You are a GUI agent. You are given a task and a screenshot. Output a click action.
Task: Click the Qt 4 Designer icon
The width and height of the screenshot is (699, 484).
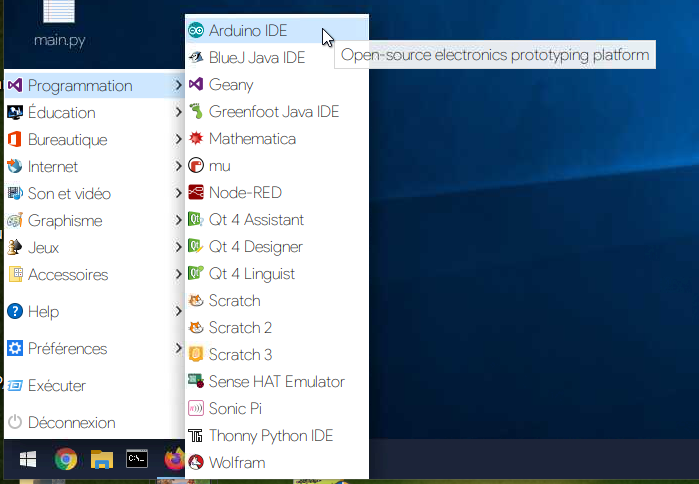[x=196, y=246]
